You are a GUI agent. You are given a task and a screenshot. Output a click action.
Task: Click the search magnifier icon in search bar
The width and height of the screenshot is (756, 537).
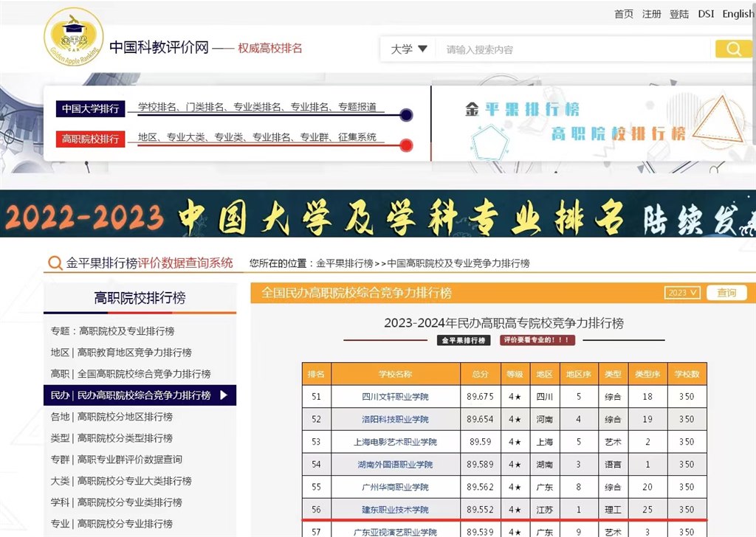tap(733, 48)
